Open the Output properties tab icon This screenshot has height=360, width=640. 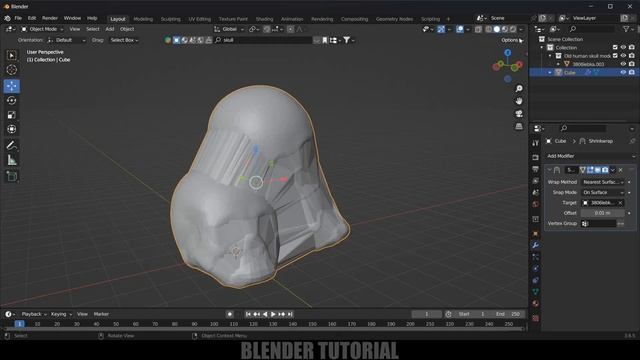click(x=536, y=169)
